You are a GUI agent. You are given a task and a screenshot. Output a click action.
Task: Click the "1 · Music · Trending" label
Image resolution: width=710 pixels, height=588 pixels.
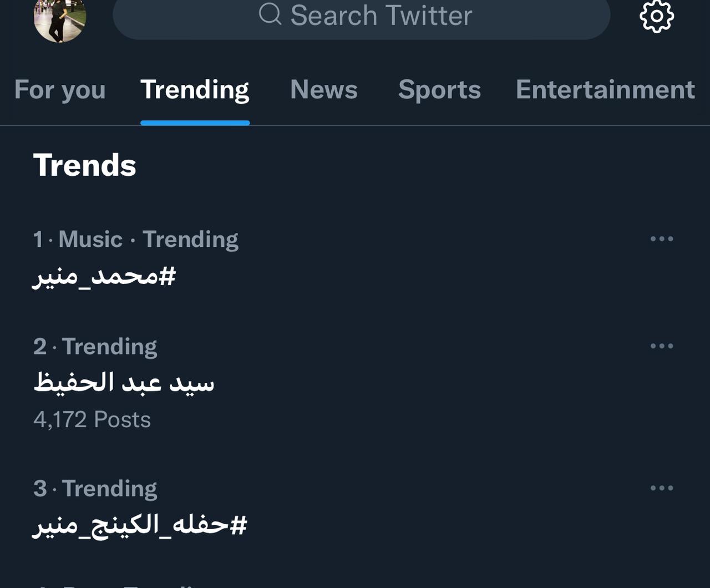pos(135,240)
